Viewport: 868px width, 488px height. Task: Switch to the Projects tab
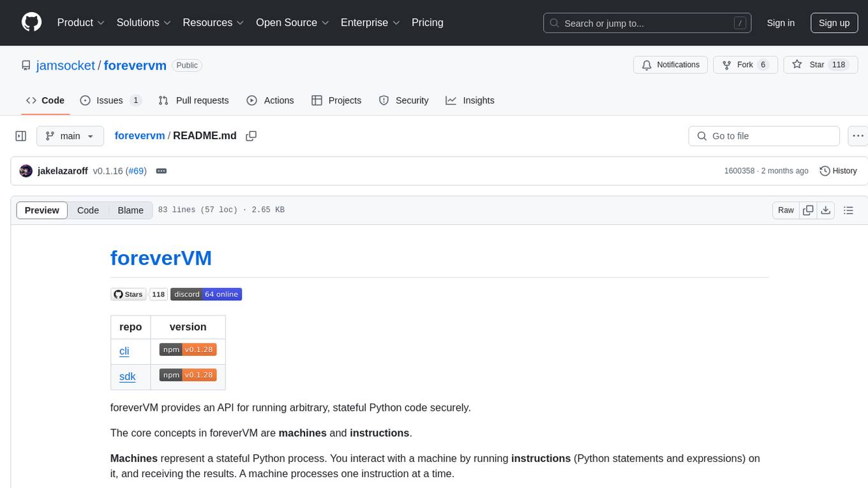336,100
